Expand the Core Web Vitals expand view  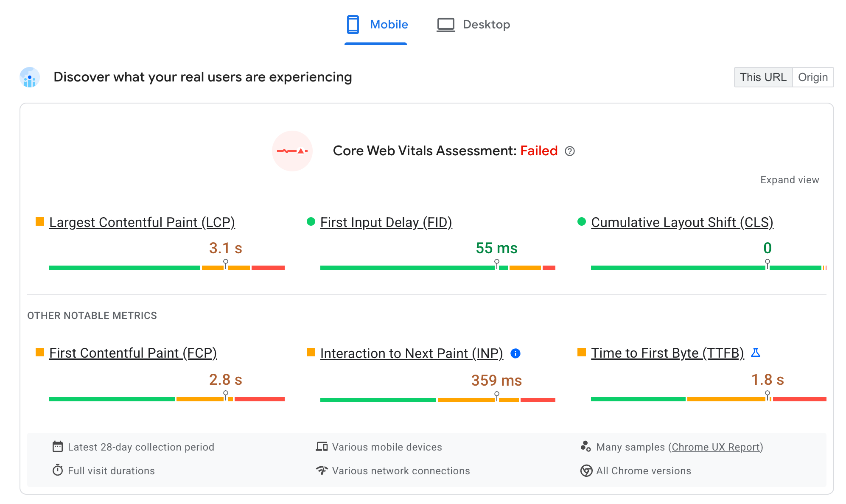pos(790,180)
